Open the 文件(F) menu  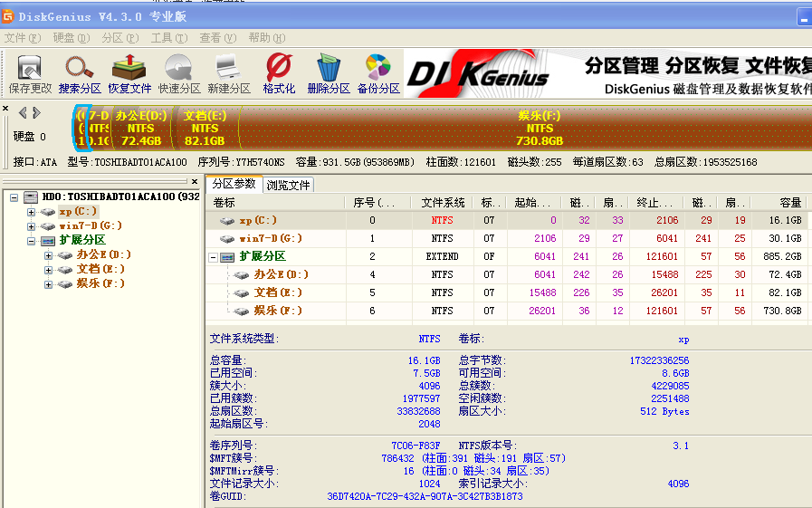point(23,38)
